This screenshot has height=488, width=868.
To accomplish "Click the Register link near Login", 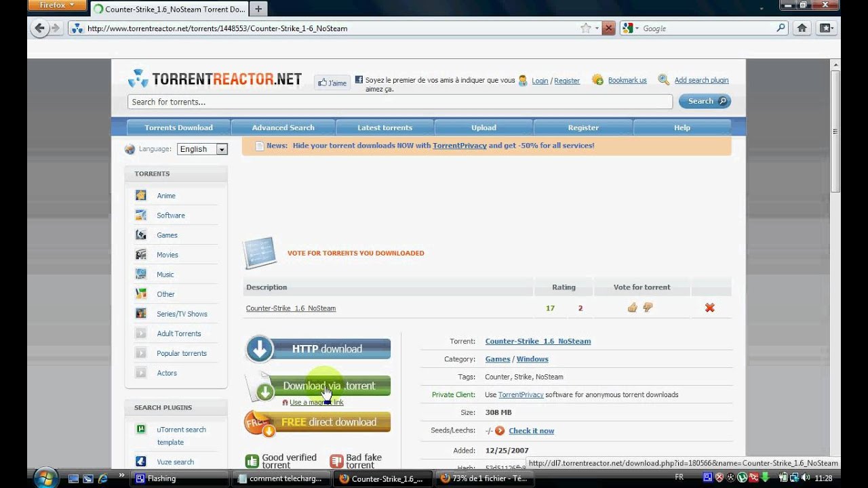I will point(567,81).
